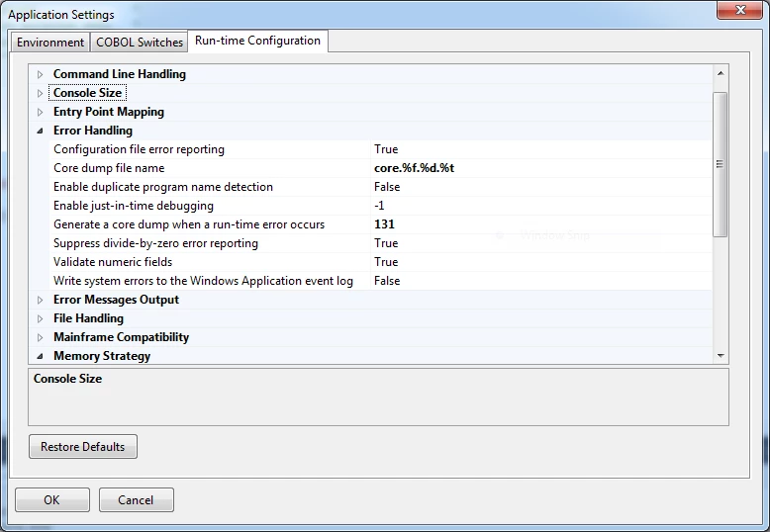This screenshot has height=532, width=770.
Task: Expand the Console Size section
Action: pyautogui.click(x=41, y=93)
